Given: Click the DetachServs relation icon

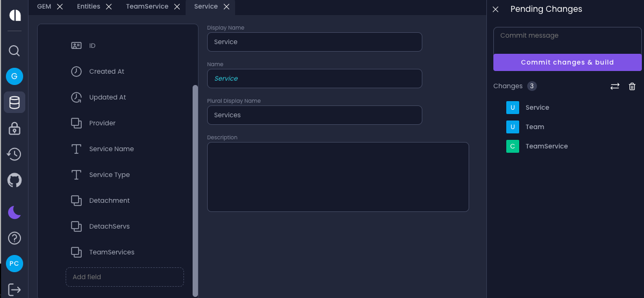Looking at the screenshot, I should (x=76, y=226).
